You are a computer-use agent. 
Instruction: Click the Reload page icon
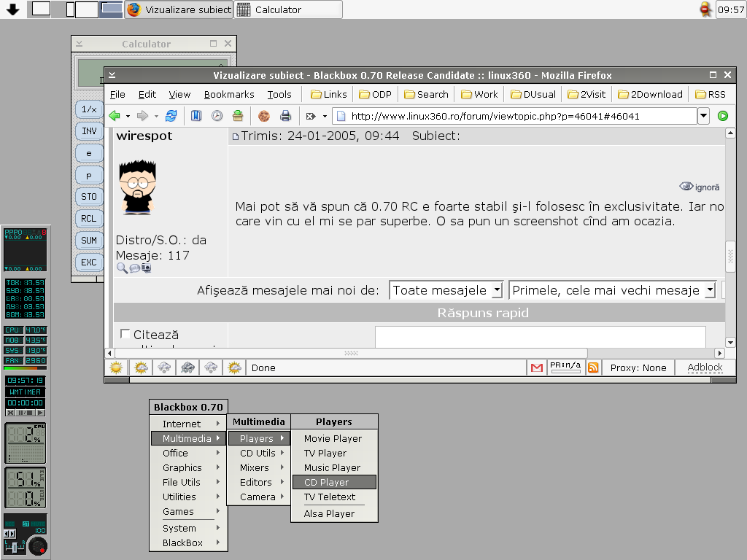pos(171,116)
